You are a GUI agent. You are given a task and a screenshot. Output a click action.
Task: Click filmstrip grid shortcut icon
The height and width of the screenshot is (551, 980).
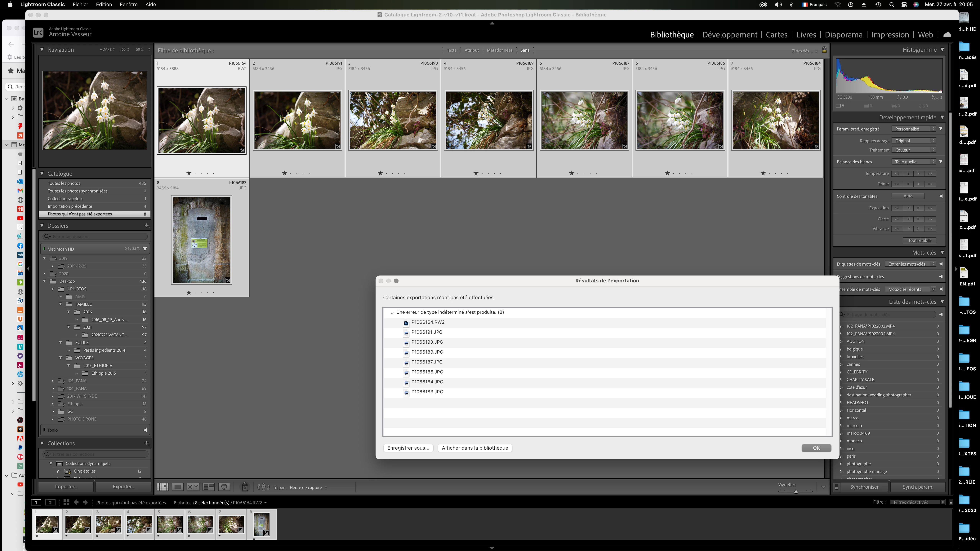66,502
